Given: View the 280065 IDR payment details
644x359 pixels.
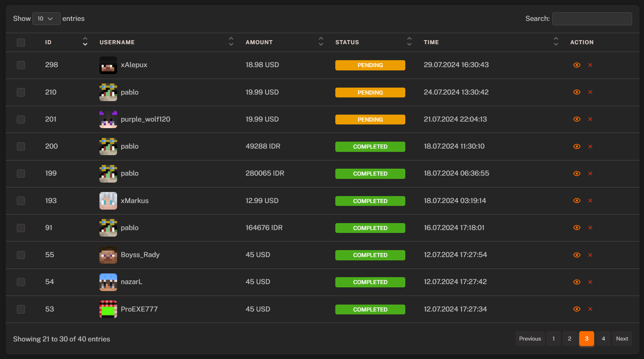Looking at the screenshot, I should [x=577, y=174].
